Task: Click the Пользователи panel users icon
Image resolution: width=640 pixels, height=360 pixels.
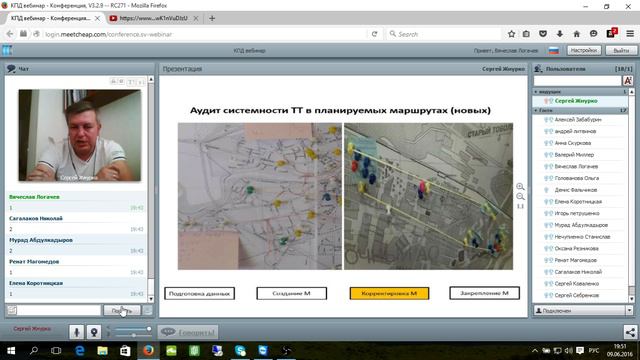Action: click(538, 69)
